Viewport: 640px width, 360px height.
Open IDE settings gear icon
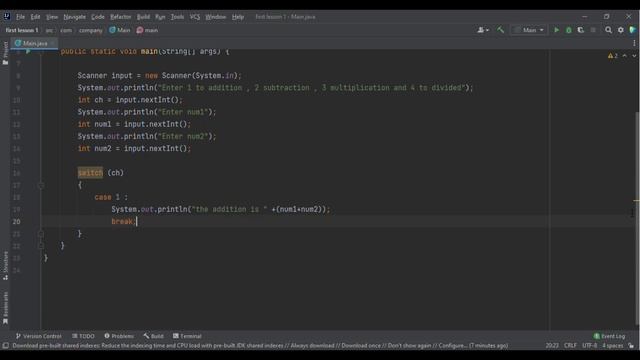620,30
